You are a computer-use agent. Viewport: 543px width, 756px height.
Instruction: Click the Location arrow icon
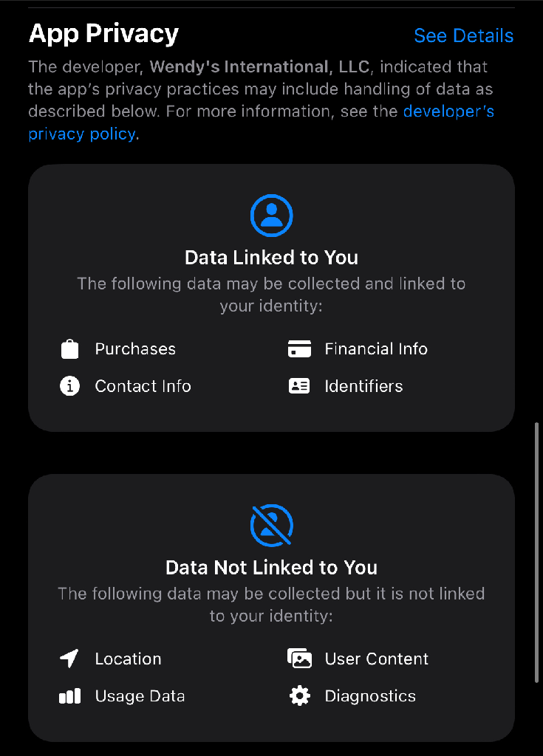point(69,659)
